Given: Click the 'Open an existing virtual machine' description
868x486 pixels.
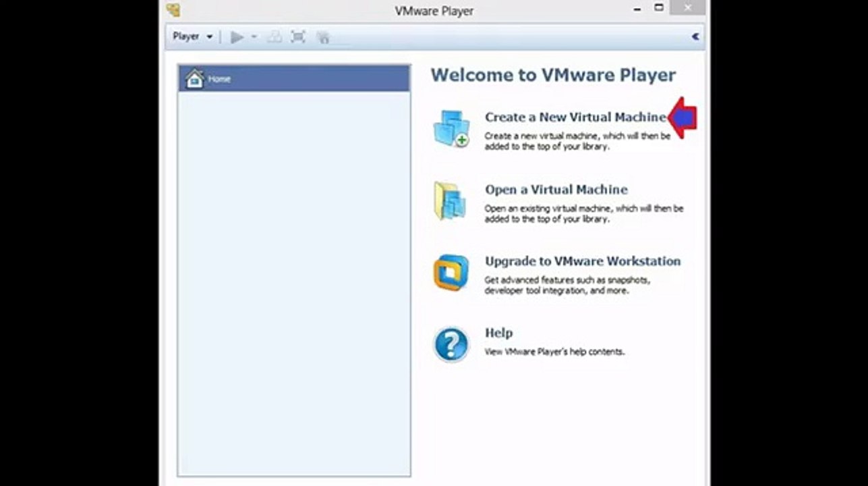Looking at the screenshot, I should pos(584,213).
